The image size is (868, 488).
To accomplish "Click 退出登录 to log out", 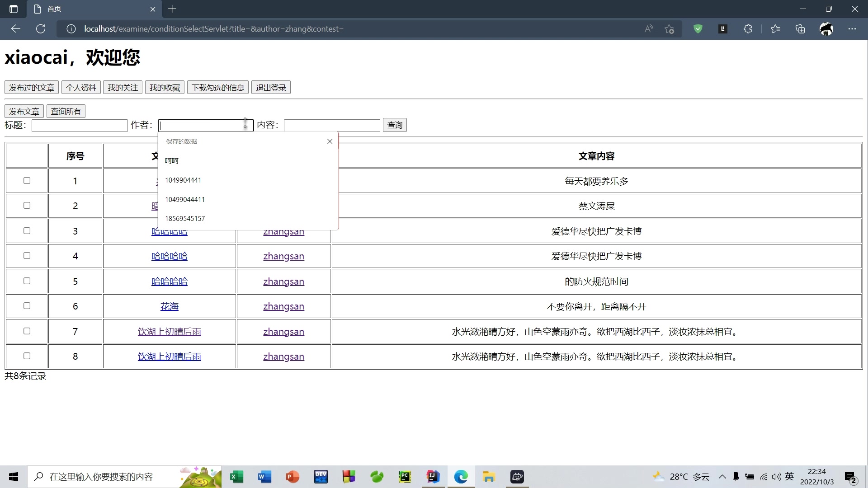I will tap(271, 88).
